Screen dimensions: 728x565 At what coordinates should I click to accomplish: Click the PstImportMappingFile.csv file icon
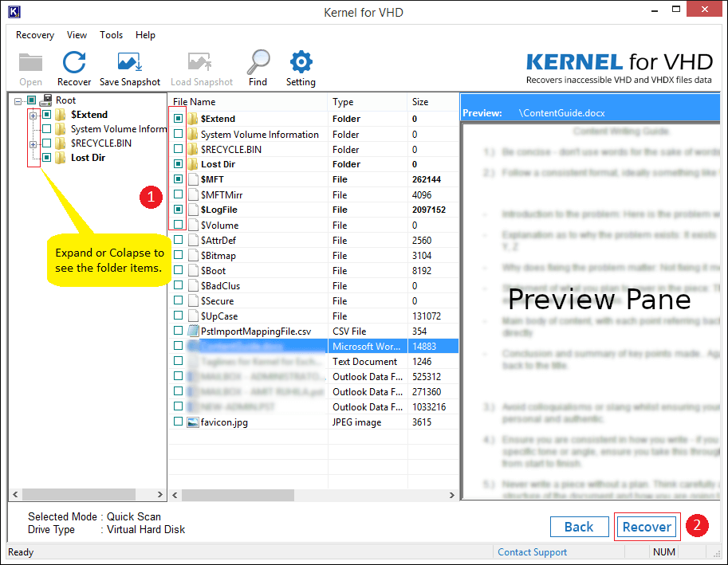click(x=193, y=332)
